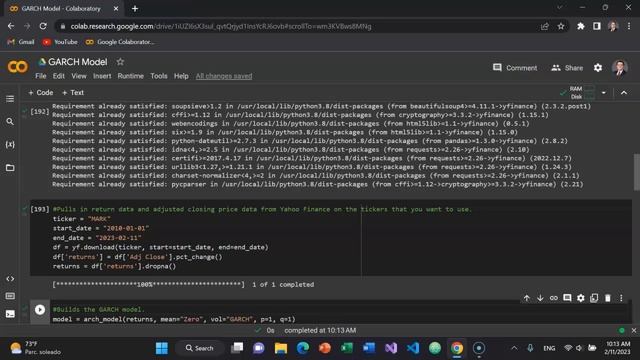640x360 pixels.
Task: Click the notebook title GARCH Model
Action: [78, 62]
